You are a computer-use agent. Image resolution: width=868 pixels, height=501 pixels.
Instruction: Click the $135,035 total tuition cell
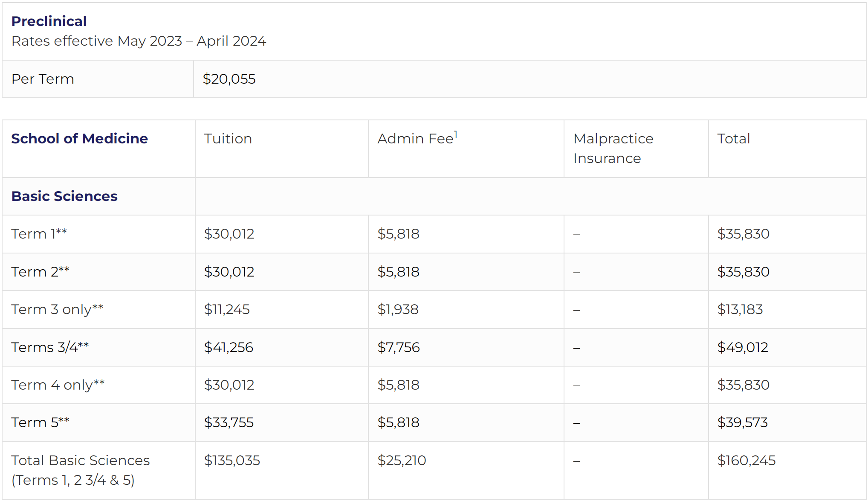[x=232, y=460]
